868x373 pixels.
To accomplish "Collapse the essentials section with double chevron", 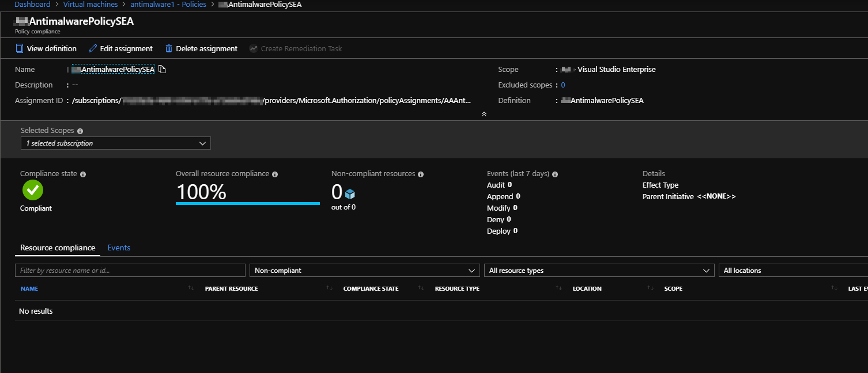I will tap(484, 114).
